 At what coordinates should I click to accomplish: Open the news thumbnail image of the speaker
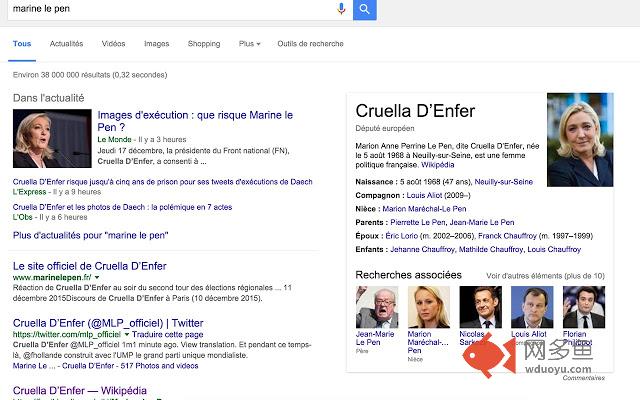pos(52,138)
